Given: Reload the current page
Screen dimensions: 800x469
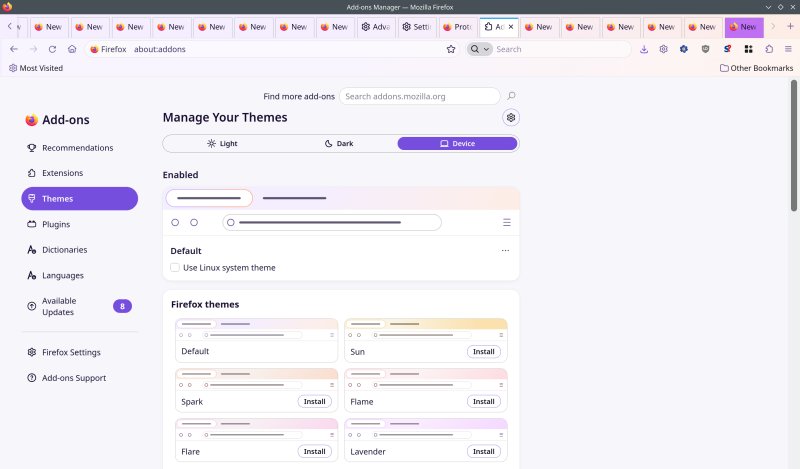Looking at the screenshot, I should click(x=52, y=49).
